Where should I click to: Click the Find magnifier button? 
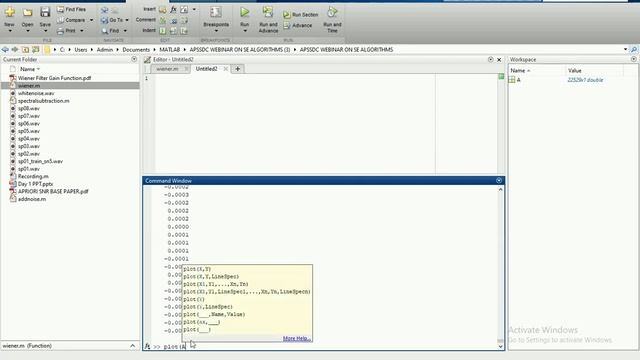(110, 31)
